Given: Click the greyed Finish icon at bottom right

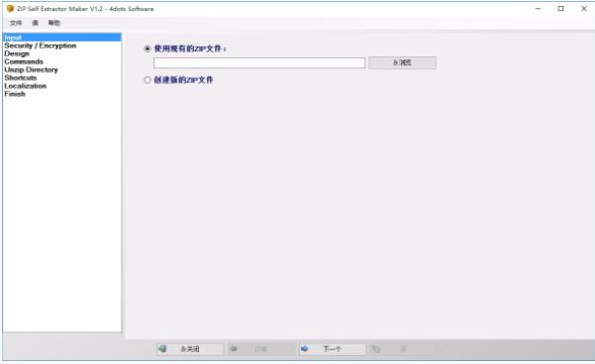Looking at the screenshot, I should 375,348.
